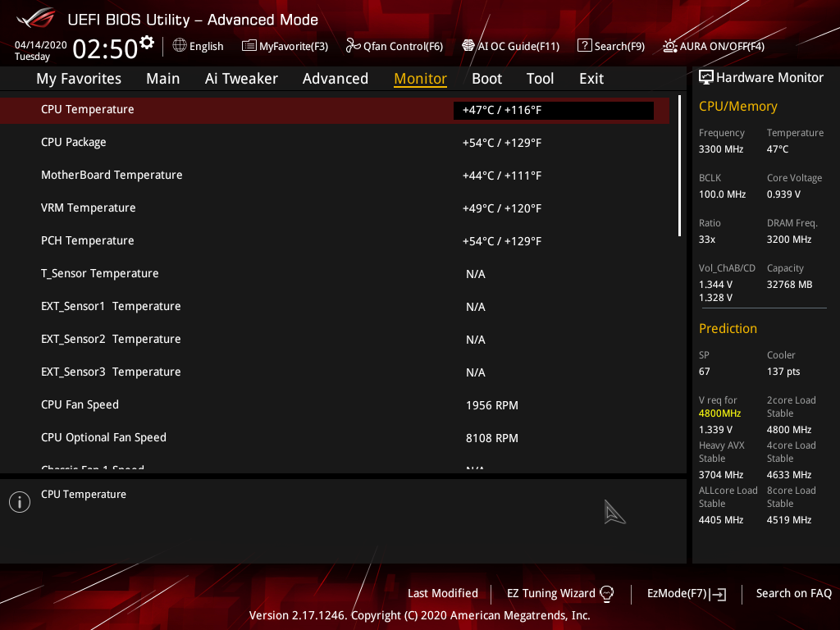Viewport: 840px width, 630px height.
Task: Click the 3200 MHz DRAM frequency
Action: 788,240
